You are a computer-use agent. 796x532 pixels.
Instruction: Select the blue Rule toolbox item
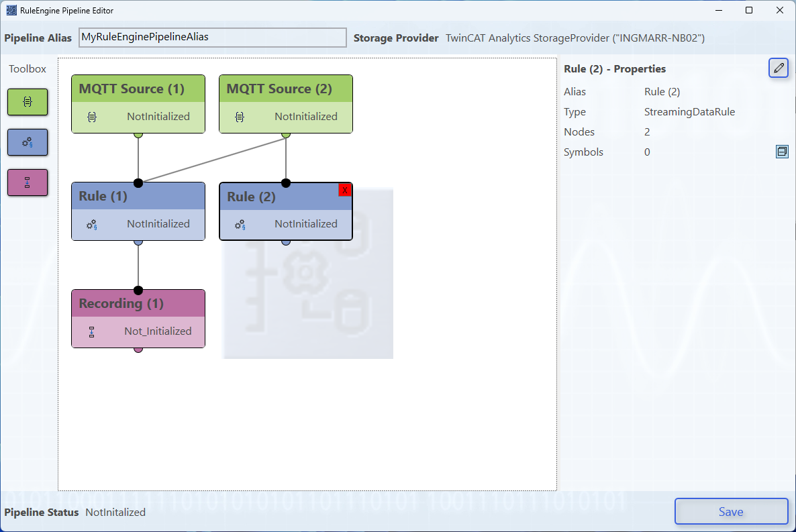[x=28, y=142]
